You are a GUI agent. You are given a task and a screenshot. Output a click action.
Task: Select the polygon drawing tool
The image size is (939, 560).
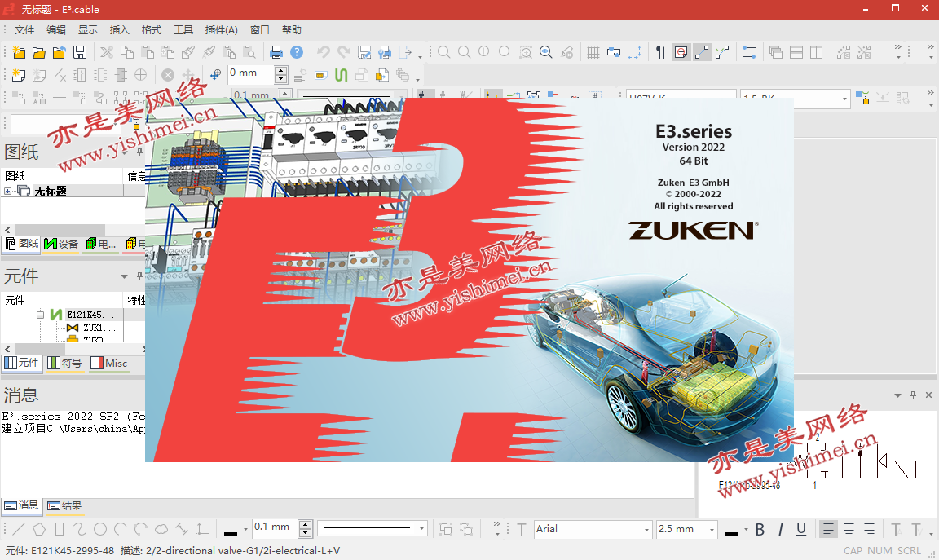point(39,529)
